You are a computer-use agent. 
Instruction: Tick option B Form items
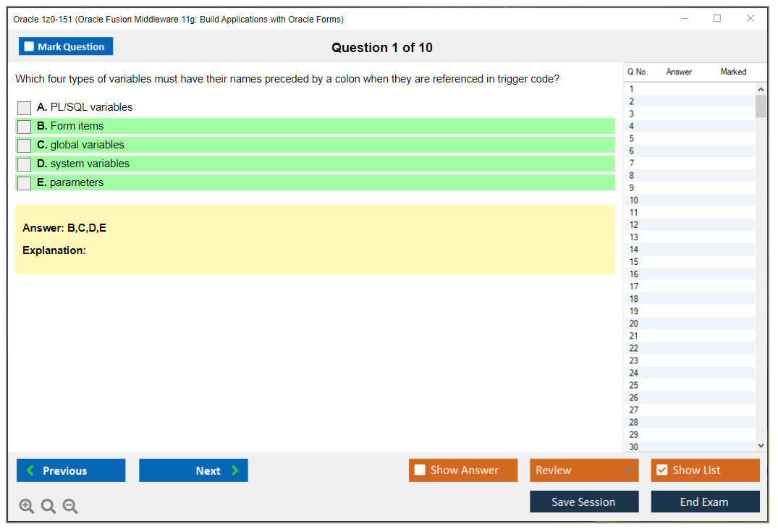click(x=25, y=127)
